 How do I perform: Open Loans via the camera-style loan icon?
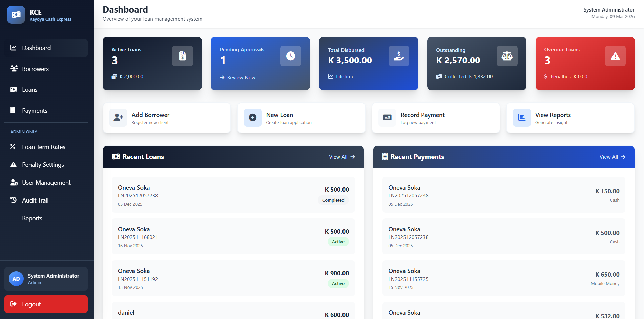pyautogui.click(x=14, y=89)
